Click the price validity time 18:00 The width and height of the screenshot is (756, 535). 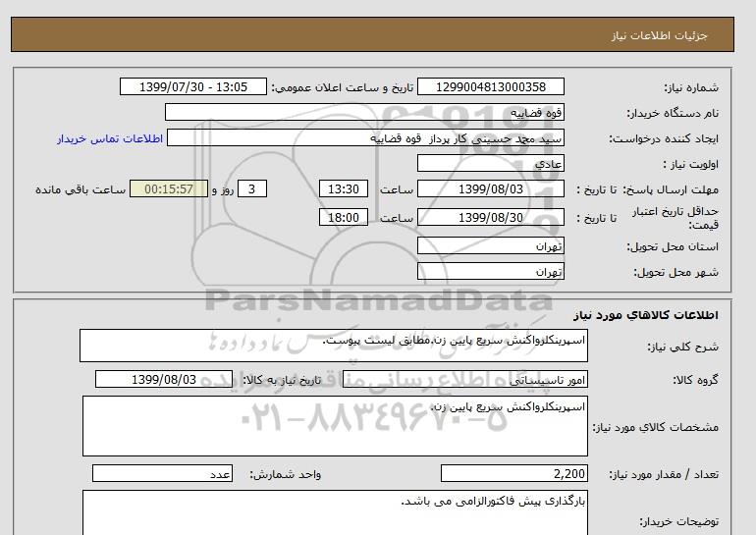click(x=344, y=217)
